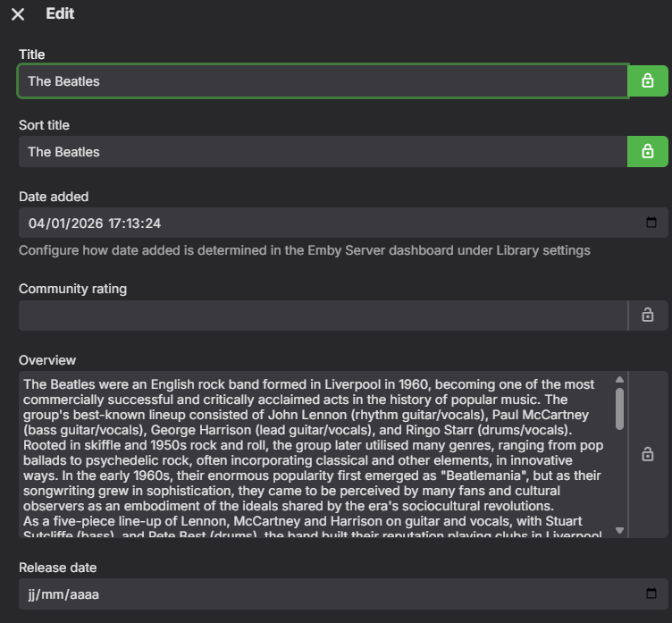Open the Date added calendar picker
Viewport: 672px width, 623px height.
651,223
